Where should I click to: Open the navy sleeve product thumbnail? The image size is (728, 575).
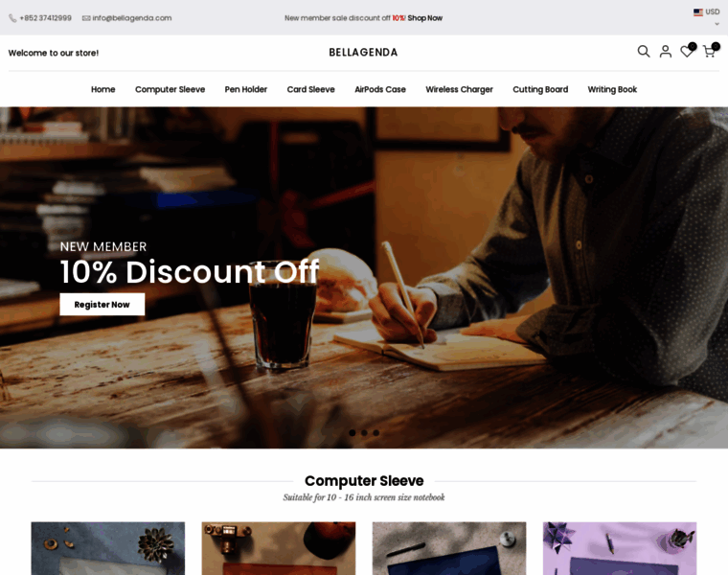pos(449,548)
